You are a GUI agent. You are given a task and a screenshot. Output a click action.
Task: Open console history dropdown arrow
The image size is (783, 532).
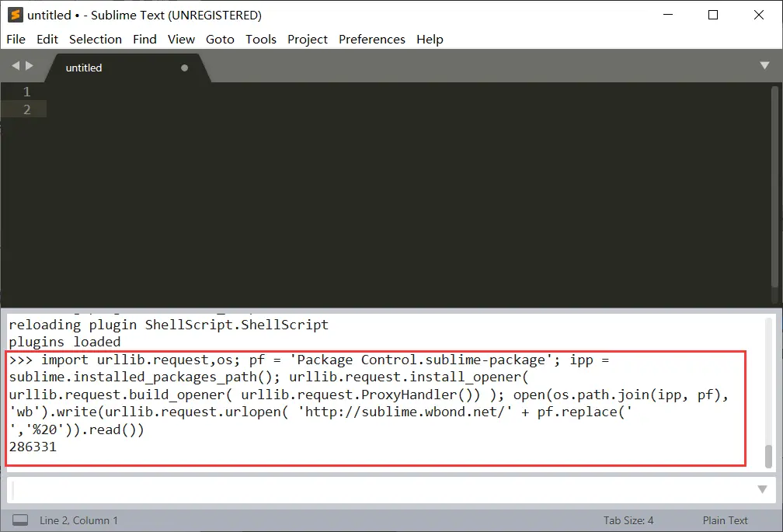click(762, 489)
